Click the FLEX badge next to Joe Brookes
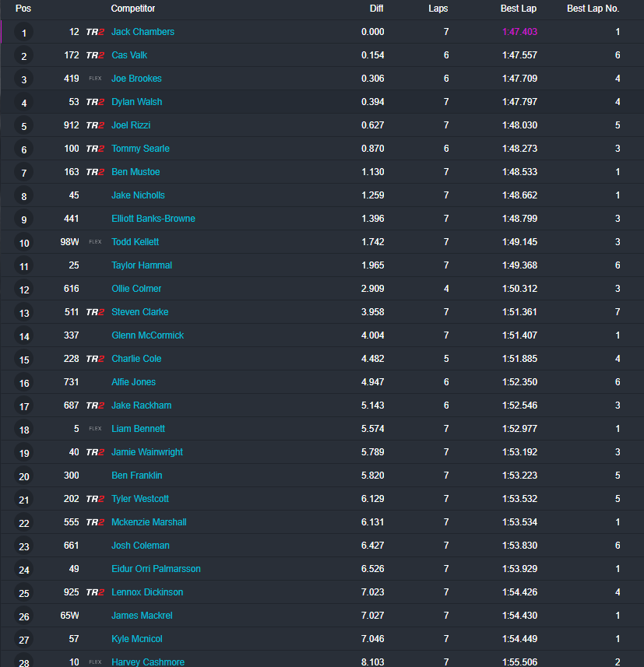The image size is (644, 667). pyautogui.click(x=95, y=79)
